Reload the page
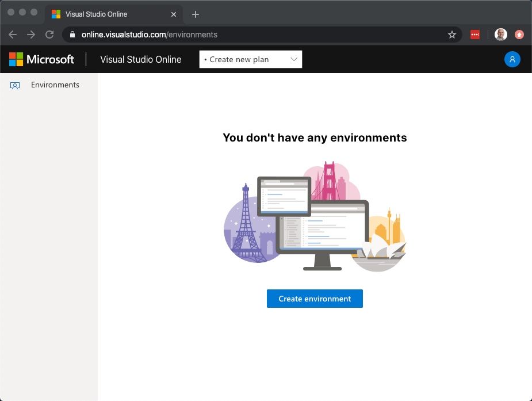 click(x=49, y=35)
